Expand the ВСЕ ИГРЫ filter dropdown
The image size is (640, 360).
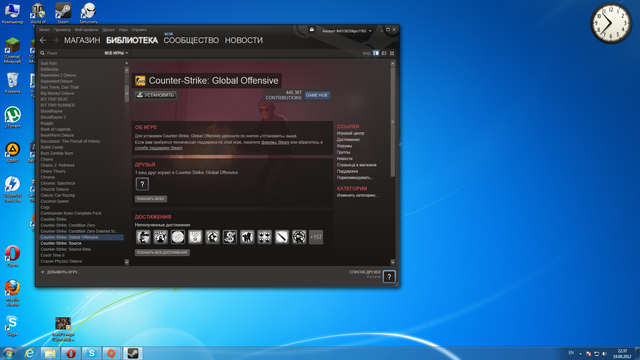coord(116,53)
